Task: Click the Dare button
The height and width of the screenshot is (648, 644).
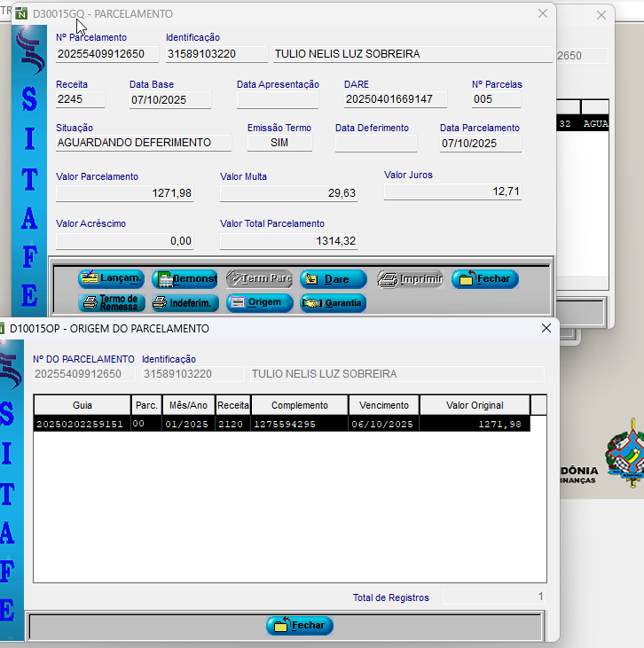Action: (x=333, y=279)
